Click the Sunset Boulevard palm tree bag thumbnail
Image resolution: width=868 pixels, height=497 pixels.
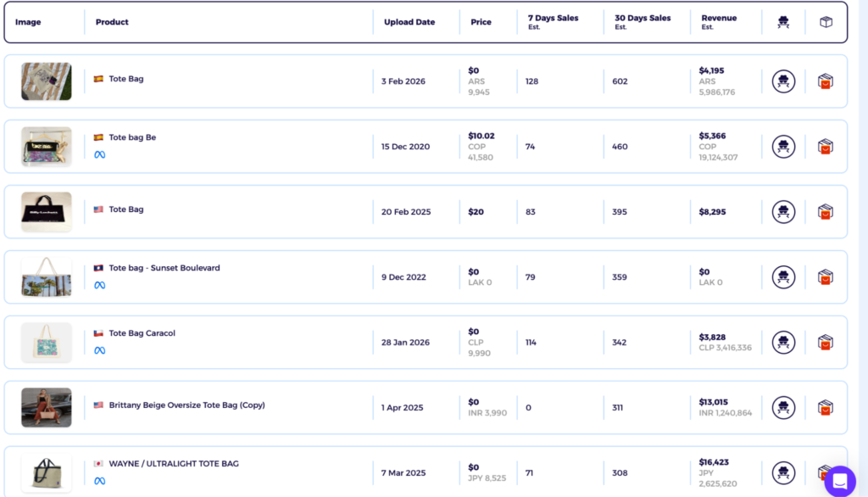point(47,277)
